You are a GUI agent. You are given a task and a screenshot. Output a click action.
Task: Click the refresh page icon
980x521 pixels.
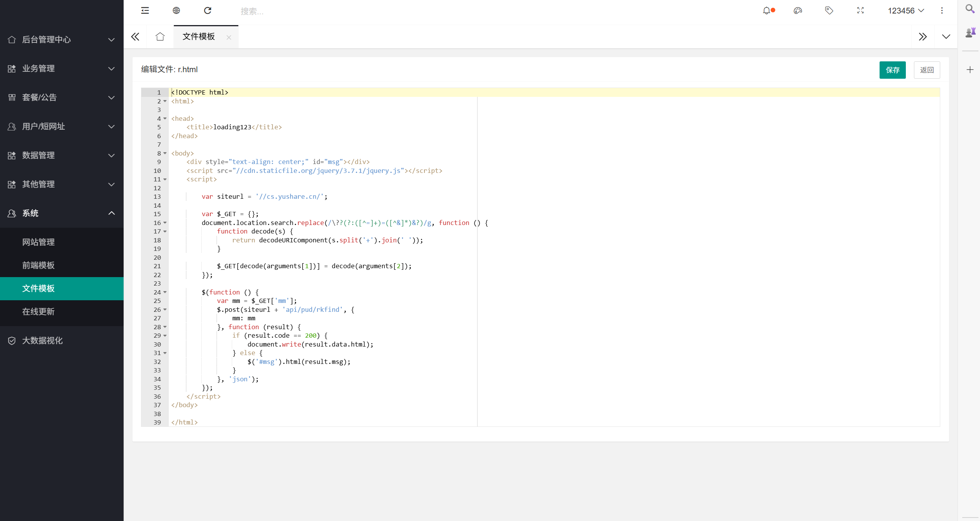pos(207,10)
